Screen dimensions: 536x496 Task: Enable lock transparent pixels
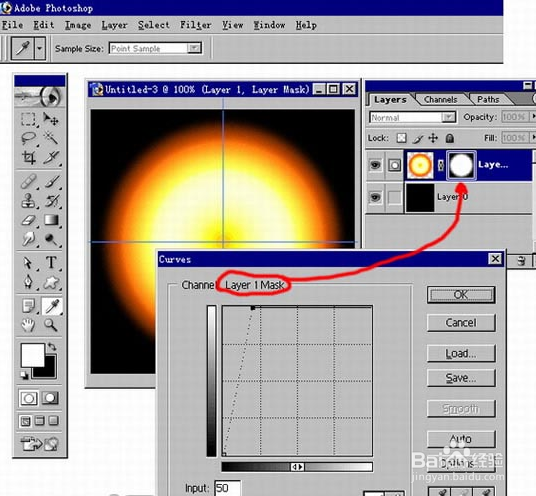(401, 138)
